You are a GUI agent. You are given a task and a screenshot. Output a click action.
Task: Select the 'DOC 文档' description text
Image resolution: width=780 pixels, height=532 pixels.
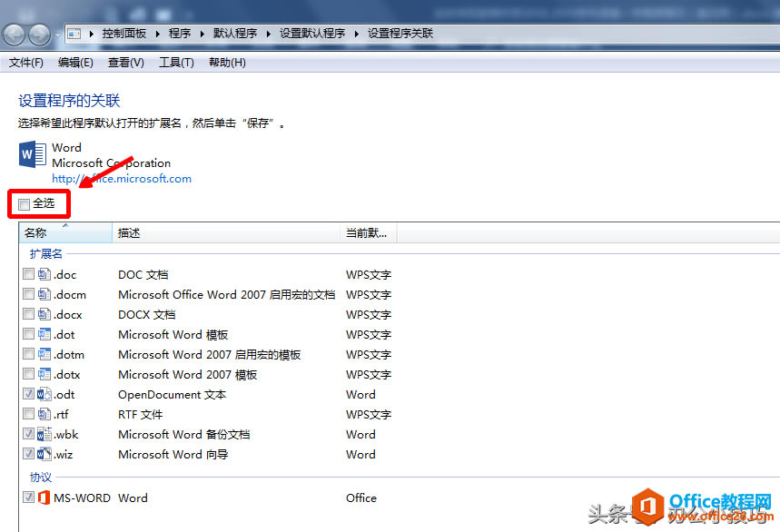point(143,274)
